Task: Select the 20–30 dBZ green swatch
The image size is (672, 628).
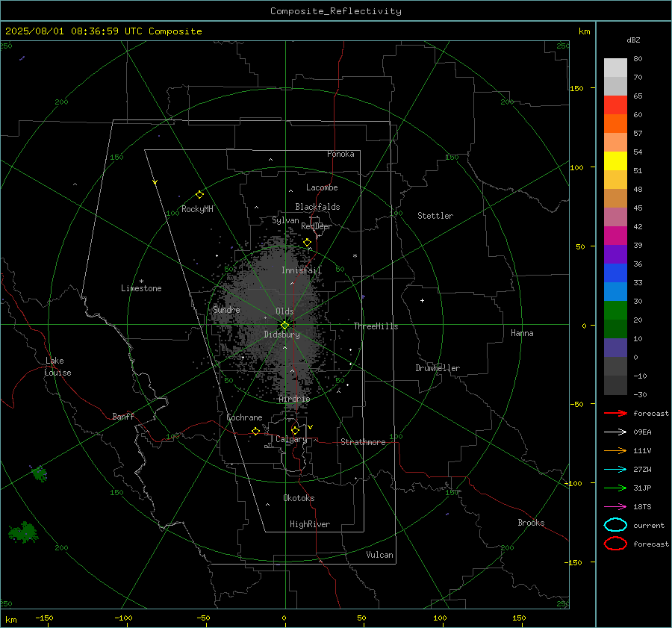Action: tap(615, 311)
